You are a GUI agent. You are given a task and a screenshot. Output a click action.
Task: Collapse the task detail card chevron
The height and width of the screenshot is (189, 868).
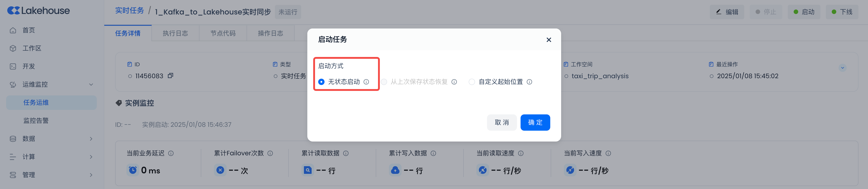tap(842, 68)
